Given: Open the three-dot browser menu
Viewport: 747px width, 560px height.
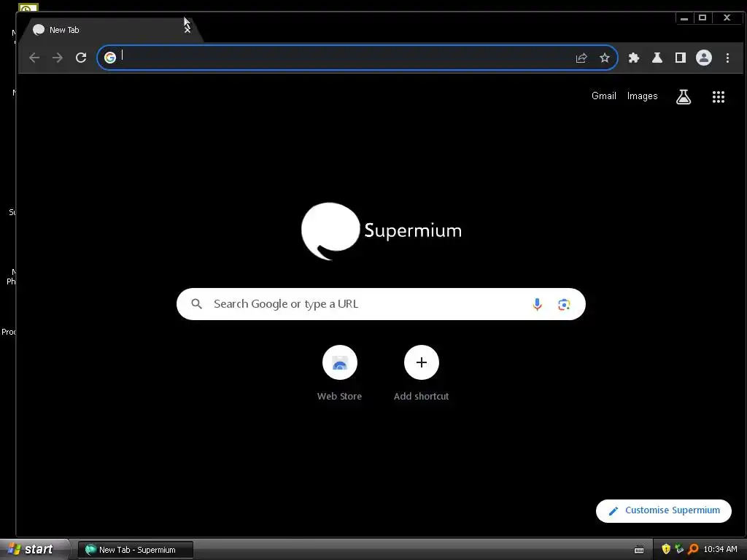Looking at the screenshot, I should pos(727,58).
